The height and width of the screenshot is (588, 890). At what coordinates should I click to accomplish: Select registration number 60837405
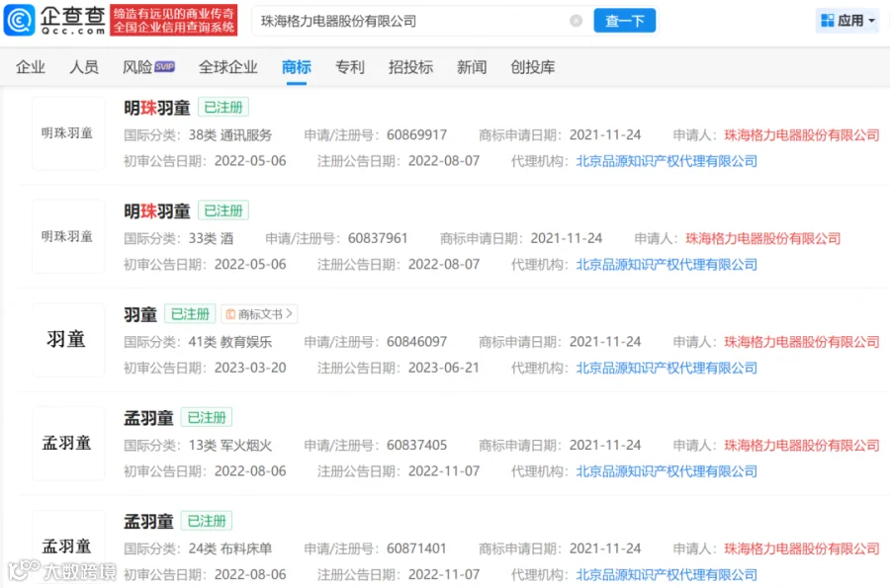(416, 445)
